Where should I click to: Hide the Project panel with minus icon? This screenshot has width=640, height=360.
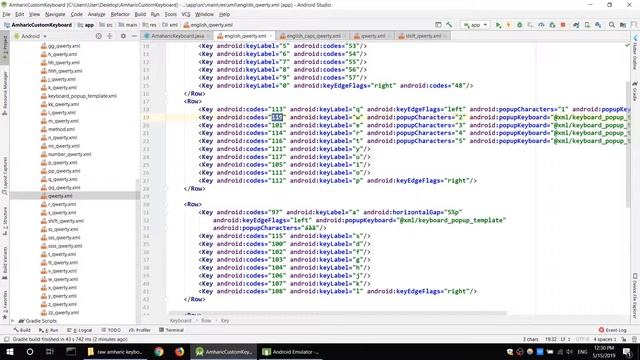134,36
